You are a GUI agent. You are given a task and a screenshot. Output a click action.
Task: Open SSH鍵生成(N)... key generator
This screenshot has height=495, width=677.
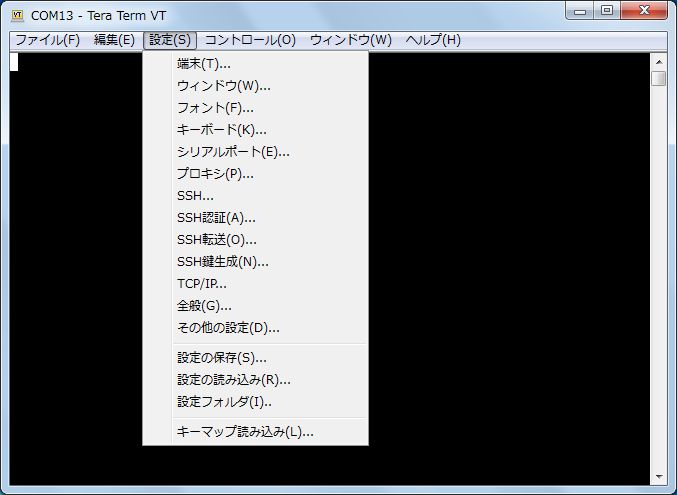point(256,262)
